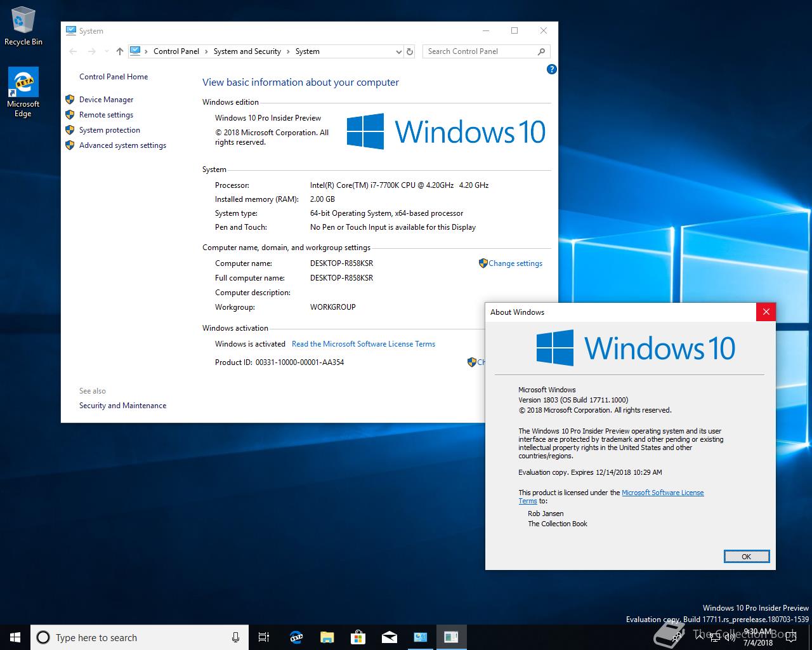This screenshot has height=650, width=812.
Task: Open the network status tray icon
Action: (x=715, y=637)
